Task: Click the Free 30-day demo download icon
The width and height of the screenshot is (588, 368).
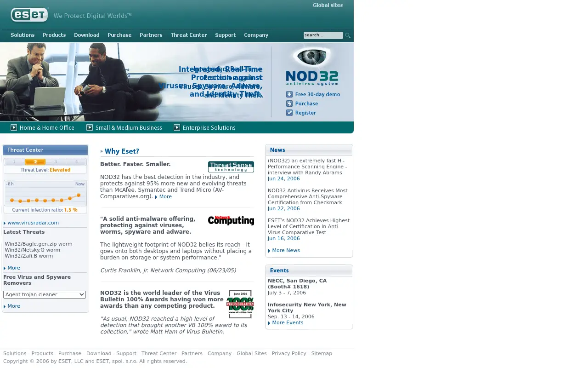Action: tap(289, 94)
